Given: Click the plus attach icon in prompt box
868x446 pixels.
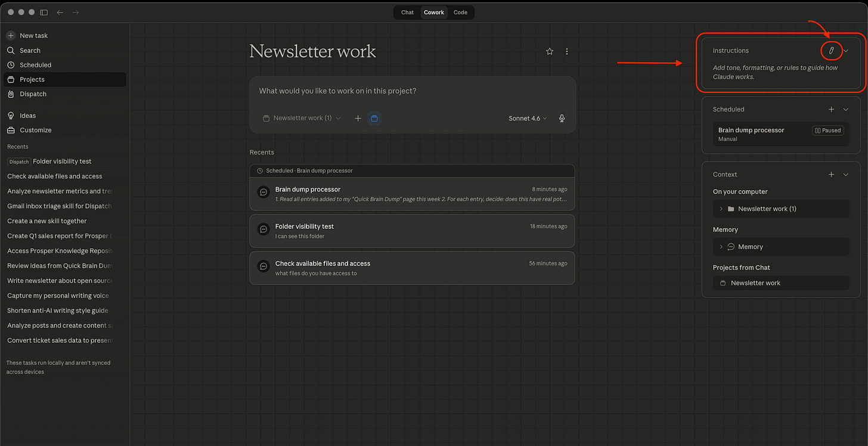Looking at the screenshot, I should [358, 119].
